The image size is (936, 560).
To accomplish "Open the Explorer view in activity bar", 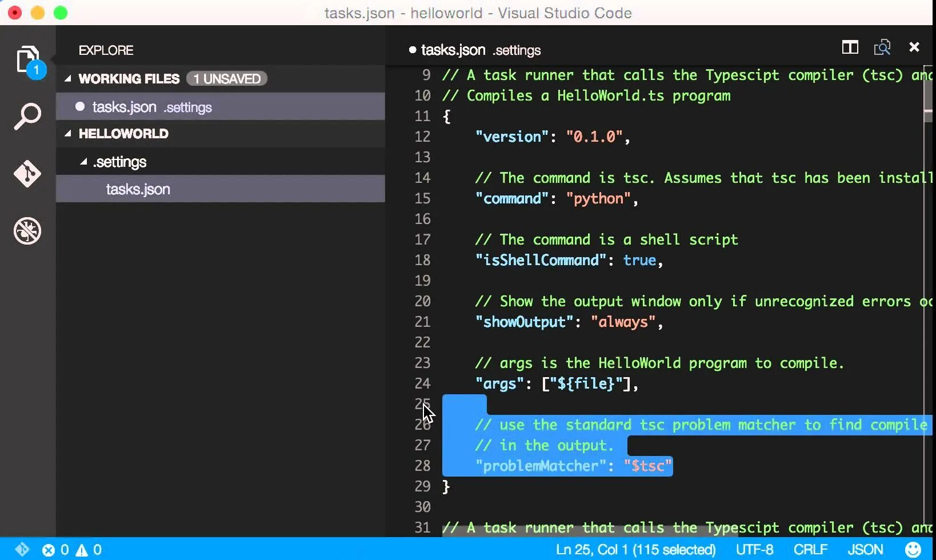I will click(x=28, y=61).
